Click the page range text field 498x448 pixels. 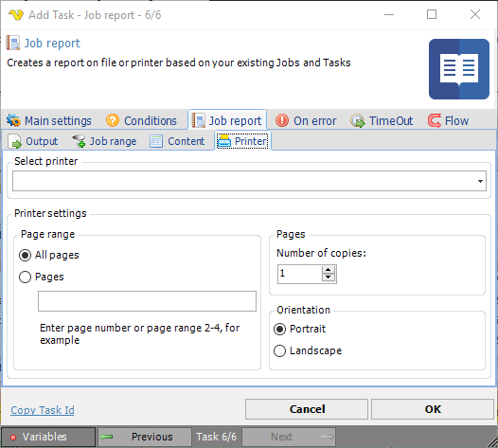coord(147,301)
